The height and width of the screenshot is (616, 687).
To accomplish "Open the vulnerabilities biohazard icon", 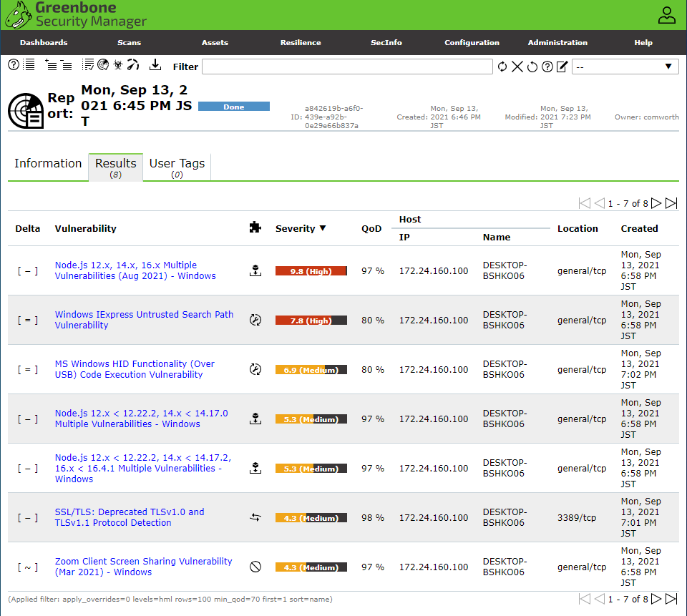I will tap(117, 66).
